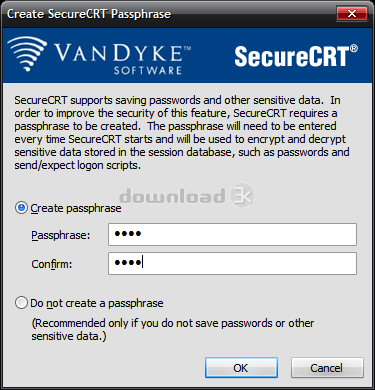Click the dialog title bar text
This screenshot has height=390, width=375.
tap(89, 14)
